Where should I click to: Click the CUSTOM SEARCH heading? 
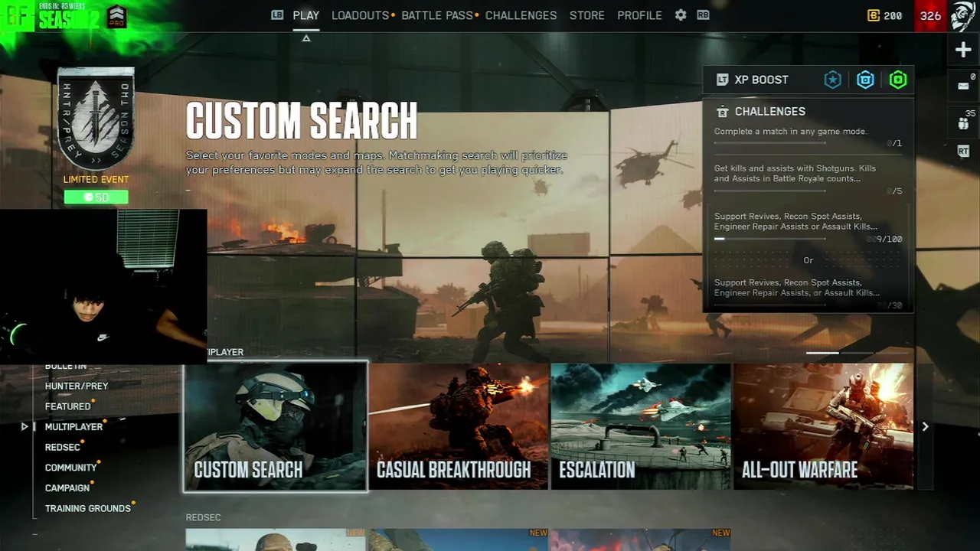[302, 121]
